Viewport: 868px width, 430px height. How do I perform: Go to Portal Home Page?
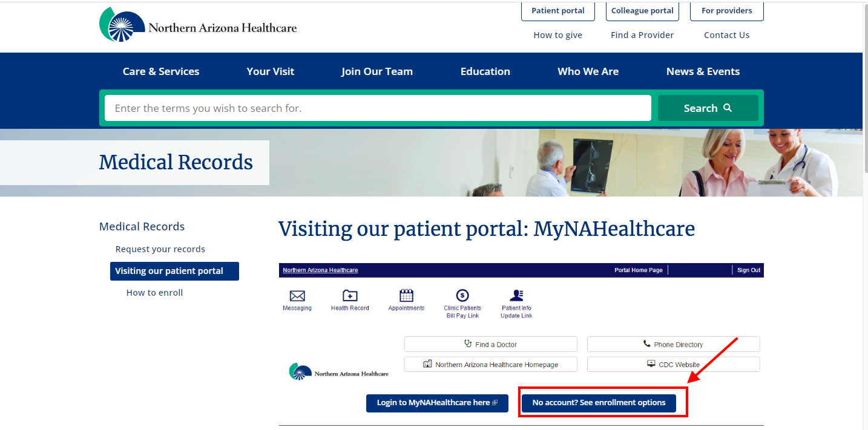(x=639, y=270)
